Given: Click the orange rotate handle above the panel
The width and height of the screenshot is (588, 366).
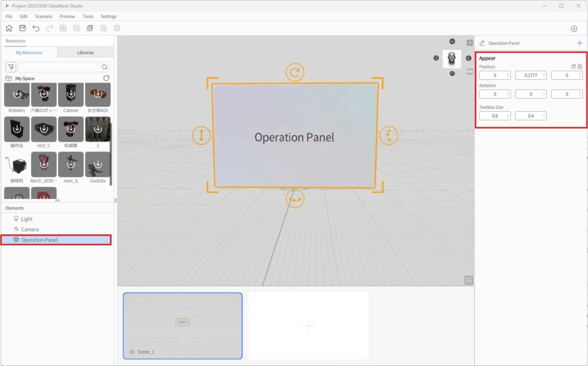Looking at the screenshot, I should click(295, 73).
